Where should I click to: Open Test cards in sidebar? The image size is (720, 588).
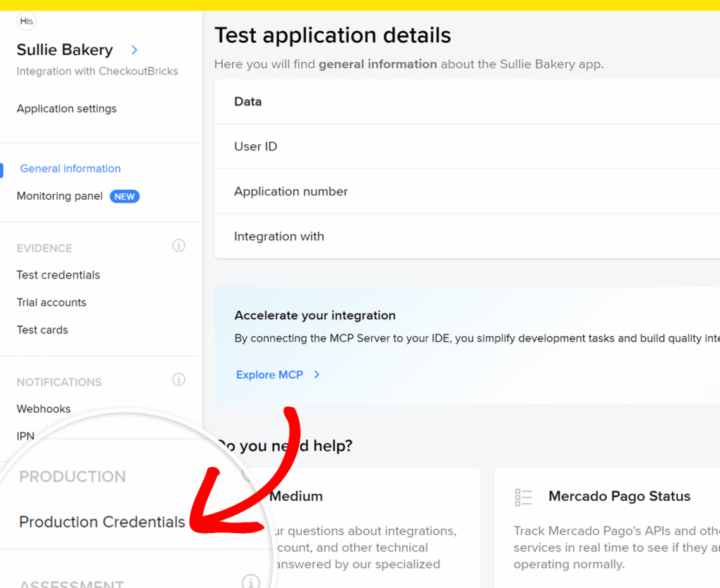coord(42,330)
